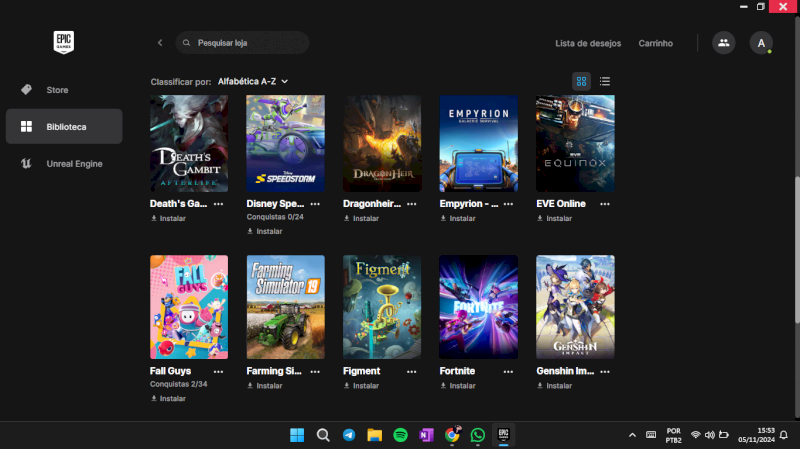Open Lista de desejos link
The height and width of the screenshot is (449, 800).
588,43
